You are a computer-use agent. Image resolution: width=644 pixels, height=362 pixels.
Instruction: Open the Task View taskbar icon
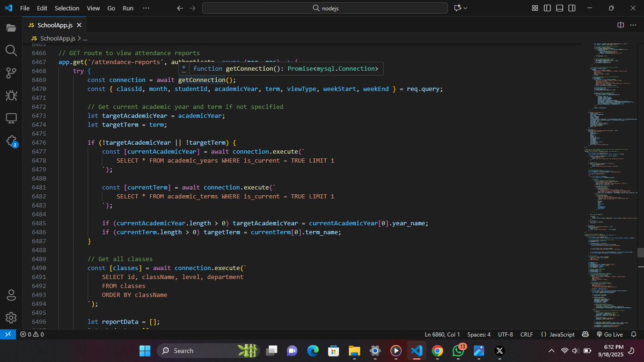coord(271,350)
